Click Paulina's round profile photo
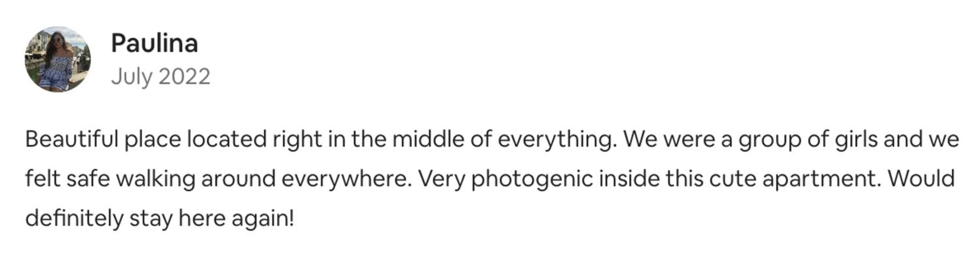 pyautogui.click(x=58, y=59)
